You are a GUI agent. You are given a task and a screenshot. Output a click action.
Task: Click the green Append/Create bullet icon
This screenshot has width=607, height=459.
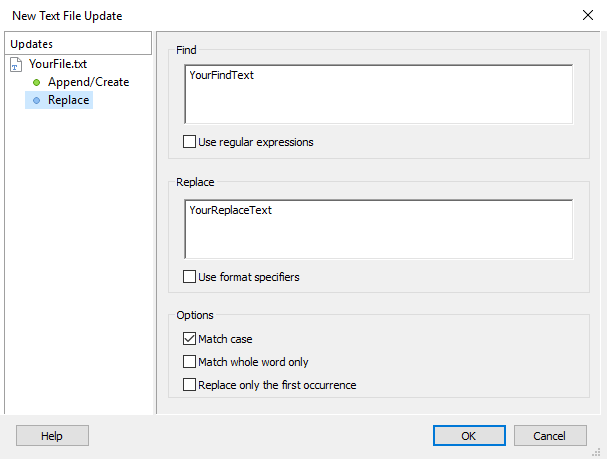(36, 82)
